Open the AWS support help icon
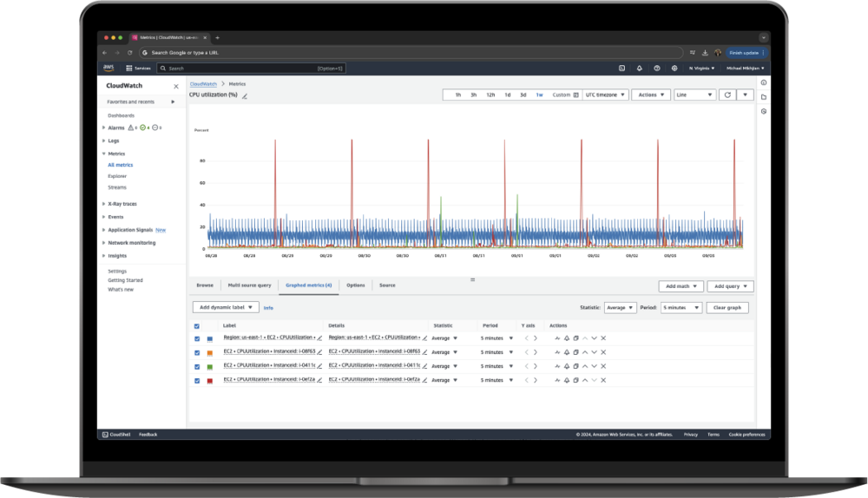868x498 pixels. [x=657, y=68]
